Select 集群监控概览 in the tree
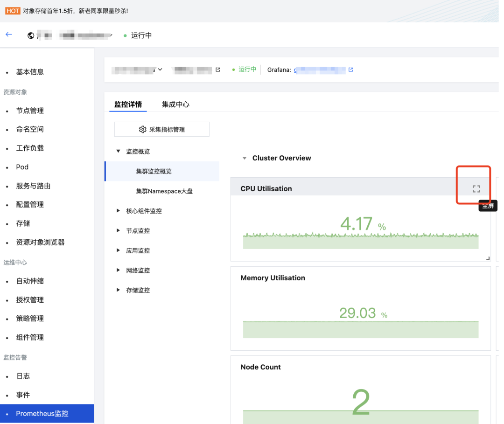Image resolution: width=504 pixels, height=424 pixels. pos(162,171)
